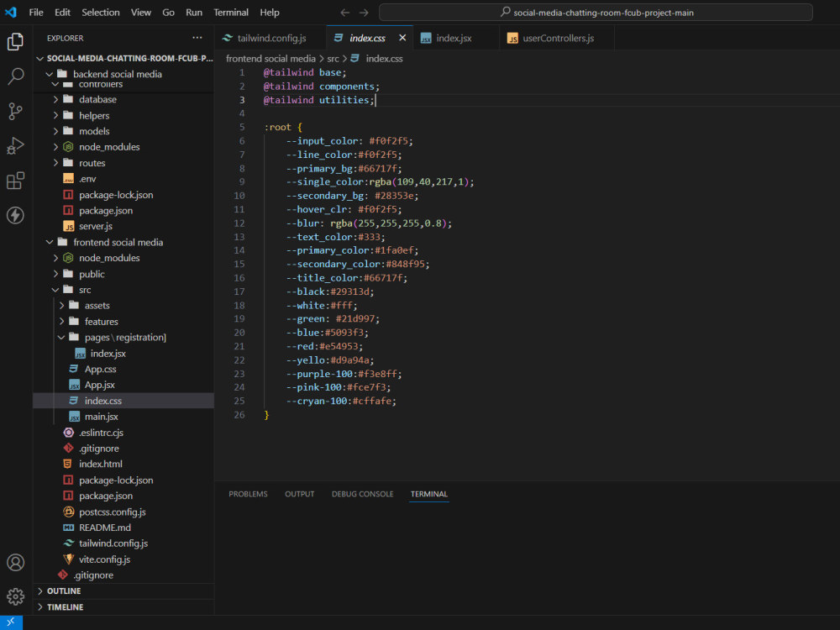Click the remote window status bar icon

pos(11,622)
